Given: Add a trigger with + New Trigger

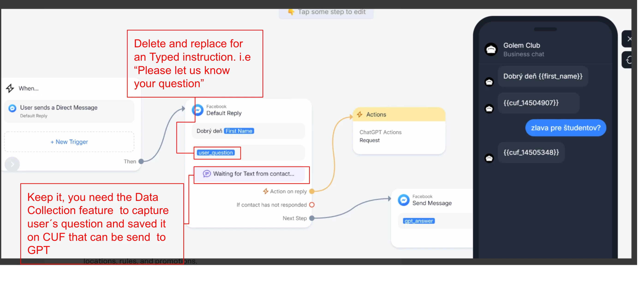Looking at the screenshot, I should pyautogui.click(x=69, y=142).
